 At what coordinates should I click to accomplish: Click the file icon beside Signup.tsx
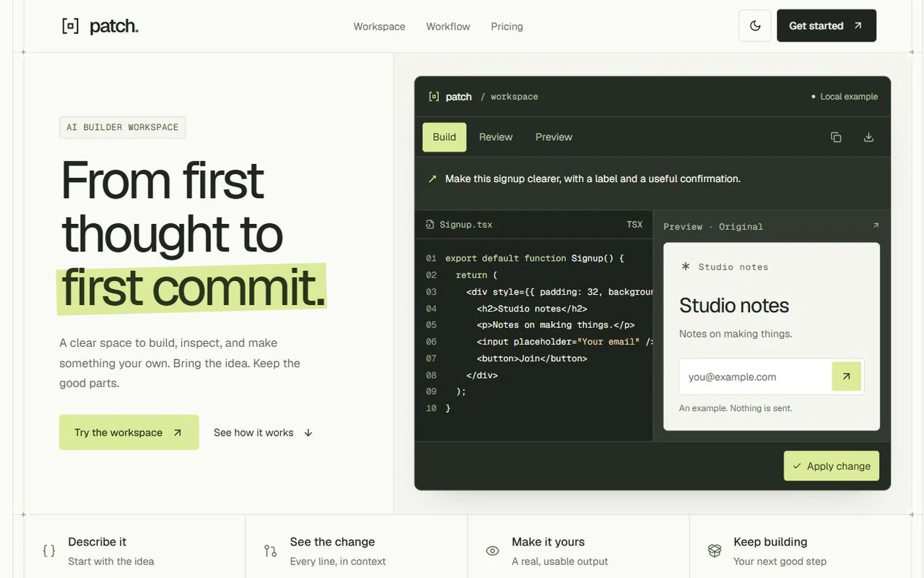click(430, 225)
